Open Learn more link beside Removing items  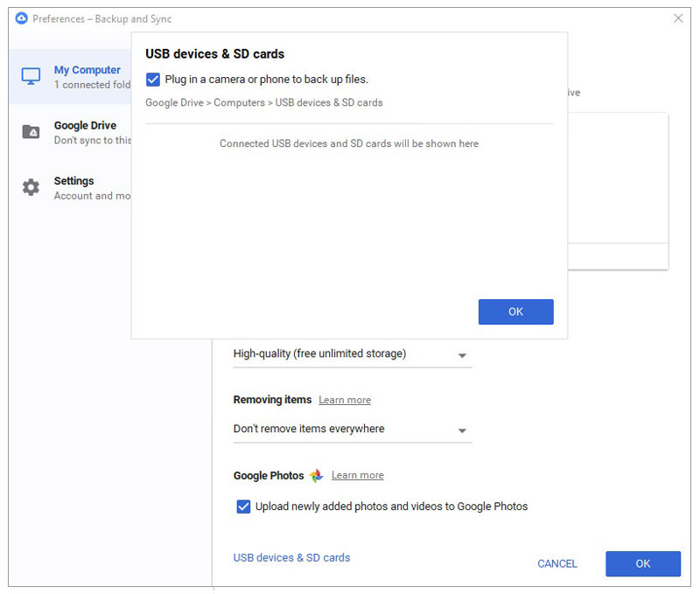point(345,401)
